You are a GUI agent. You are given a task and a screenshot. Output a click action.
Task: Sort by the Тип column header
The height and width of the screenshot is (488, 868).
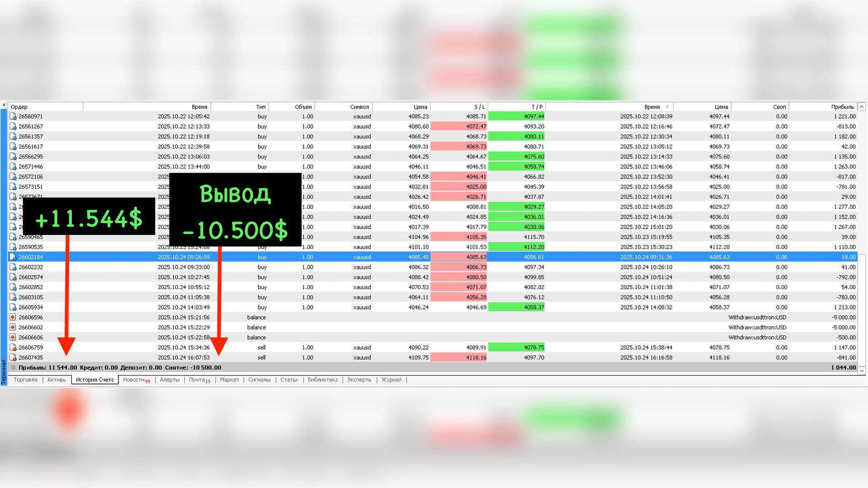pos(240,107)
